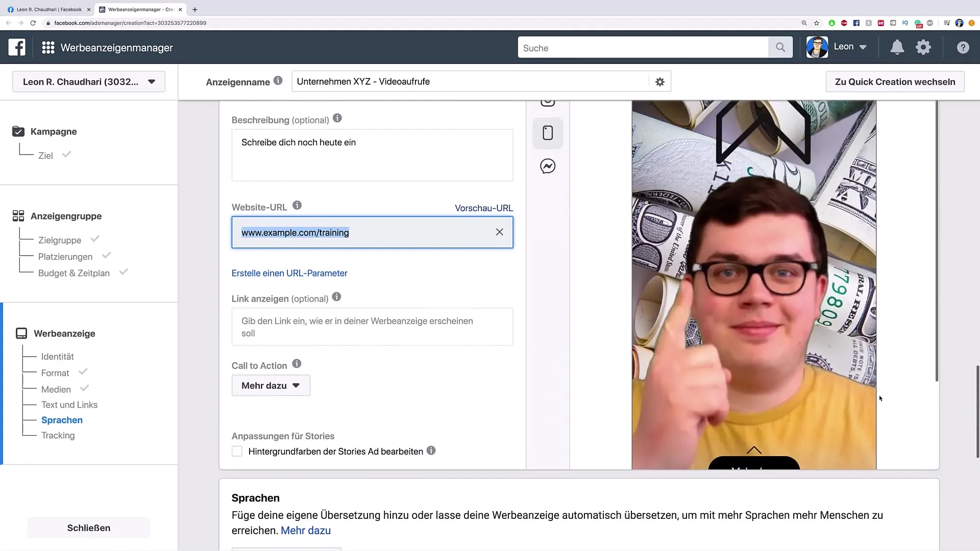The height and width of the screenshot is (551, 980).
Task: Click the Werbeanzeige section icon
Action: pos(21,332)
